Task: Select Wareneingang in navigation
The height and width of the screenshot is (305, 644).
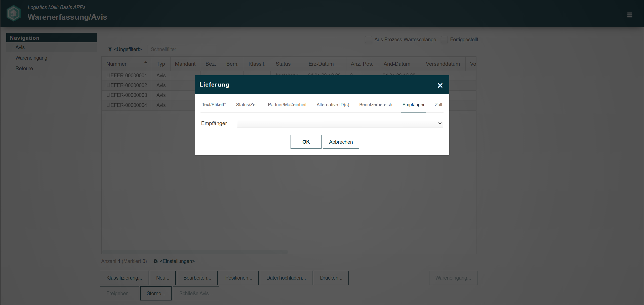Action: (31, 58)
